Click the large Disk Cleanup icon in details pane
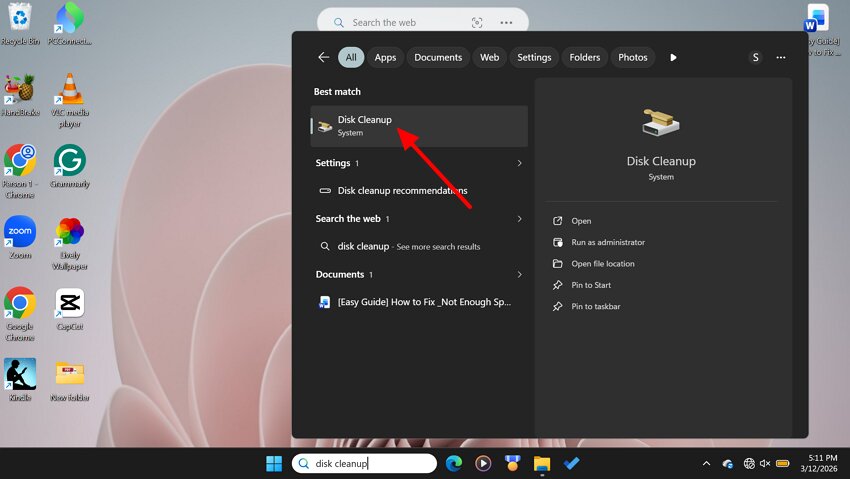Image resolution: width=850 pixels, height=479 pixels. coord(661,123)
